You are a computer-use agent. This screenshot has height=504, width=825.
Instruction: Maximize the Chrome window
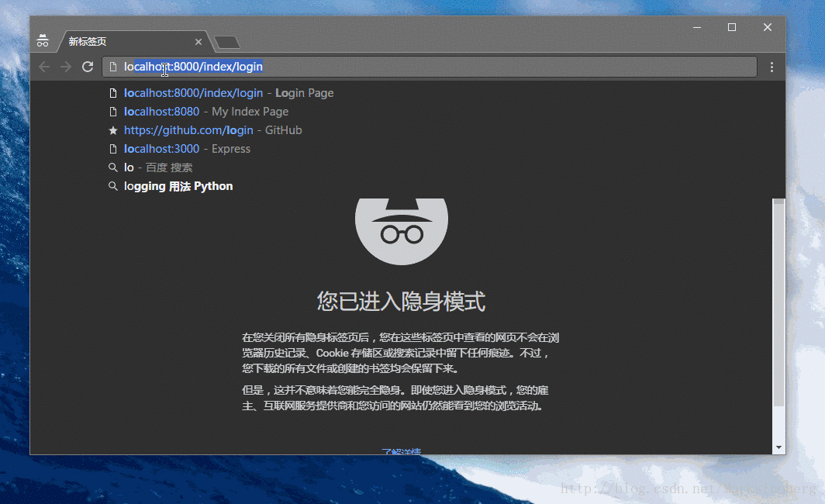(x=732, y=27)
